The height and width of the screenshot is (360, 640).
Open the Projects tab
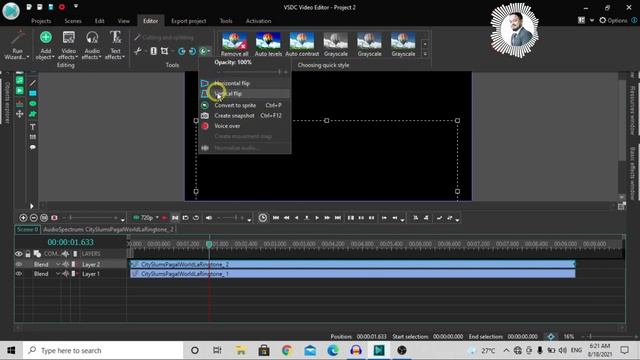[x=41, y=21]
